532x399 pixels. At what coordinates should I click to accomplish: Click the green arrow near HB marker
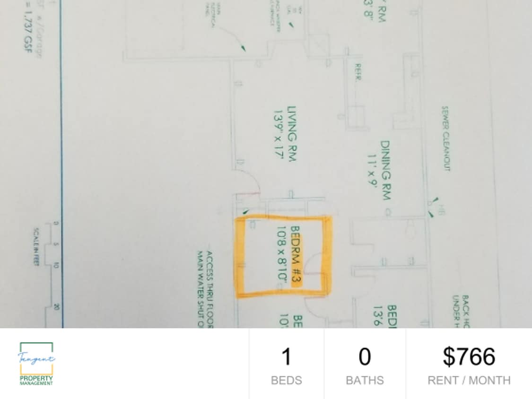coord(431,214)
